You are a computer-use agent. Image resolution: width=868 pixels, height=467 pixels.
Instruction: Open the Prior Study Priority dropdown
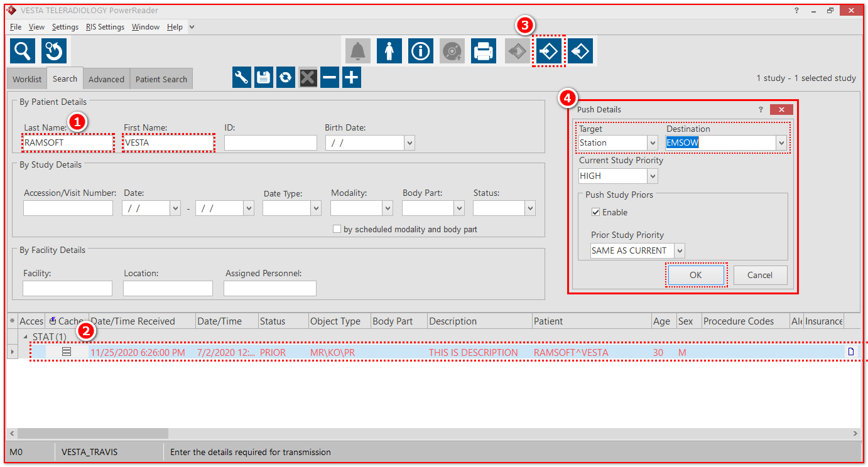680,250
